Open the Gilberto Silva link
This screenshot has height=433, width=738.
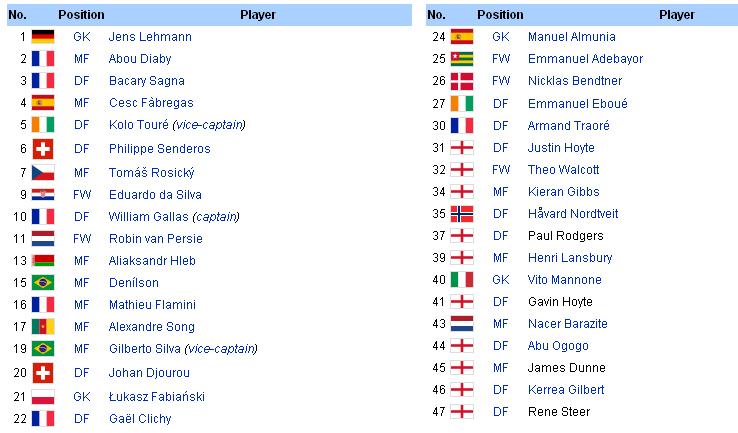144,349
